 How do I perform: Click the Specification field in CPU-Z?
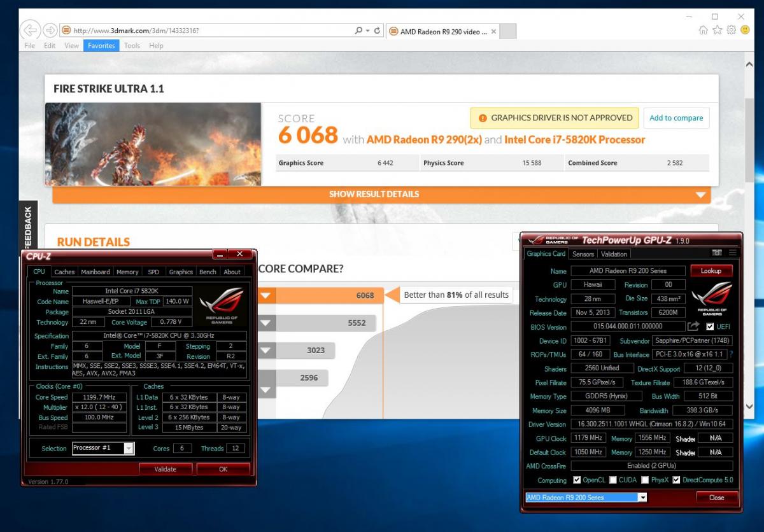coord(159,335)
